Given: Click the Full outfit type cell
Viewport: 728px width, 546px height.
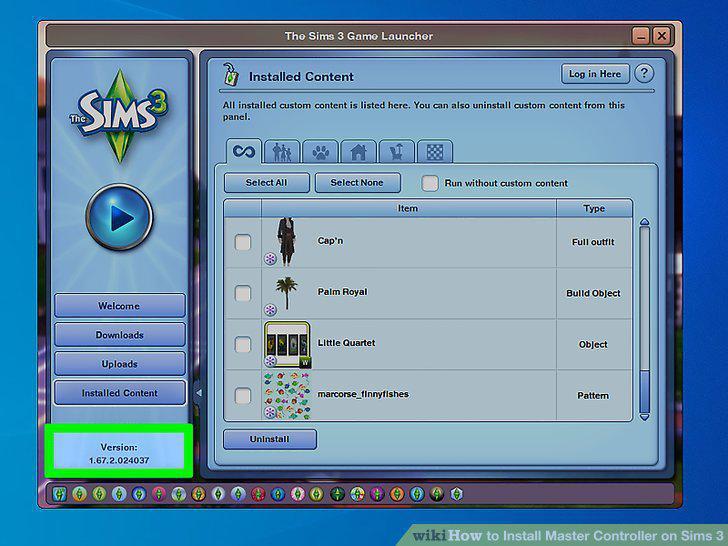Looking at the screenshot, I should tap(593, 242).
